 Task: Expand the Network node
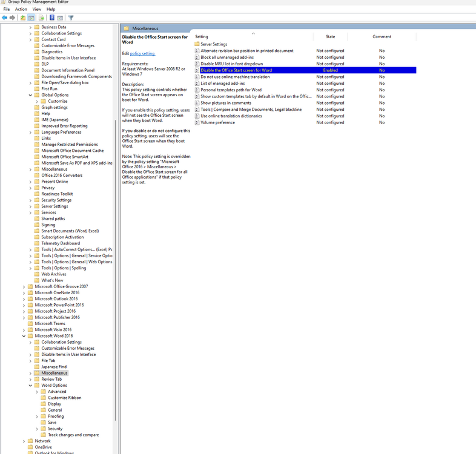24,441
